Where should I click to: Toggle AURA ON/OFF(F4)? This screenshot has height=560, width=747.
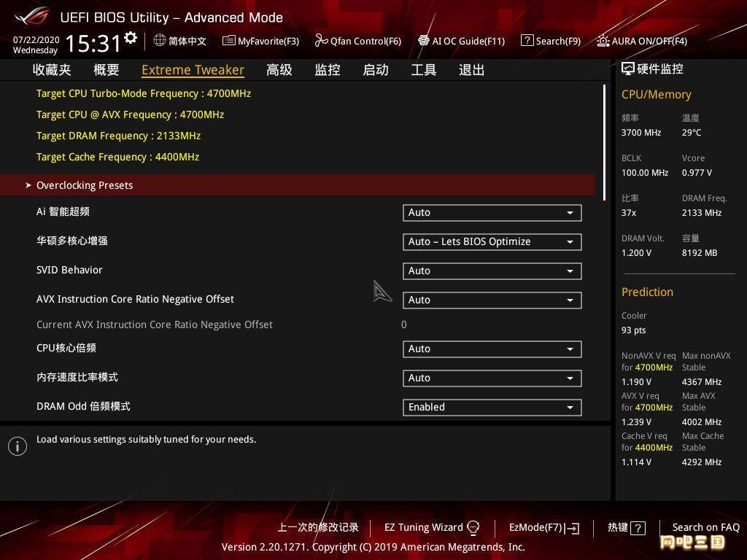(642, 41)
